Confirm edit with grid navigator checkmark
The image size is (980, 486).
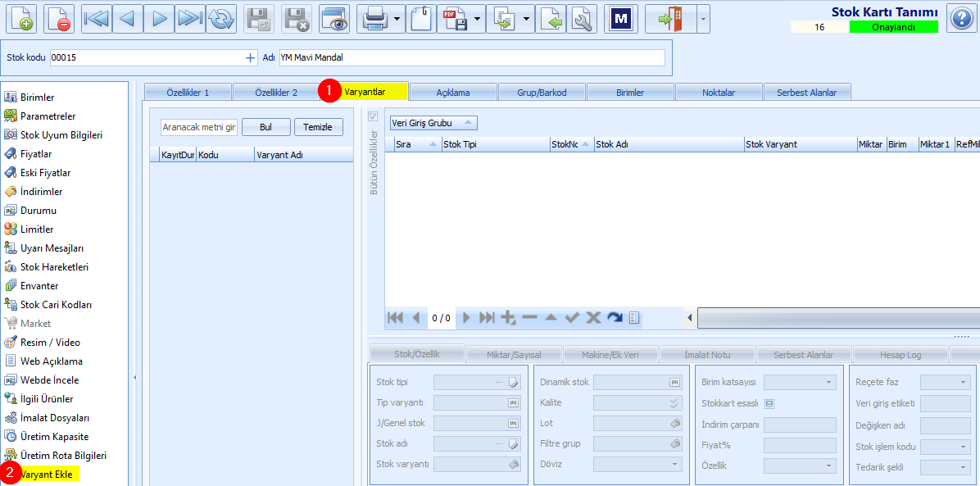(x=572, y=318)
